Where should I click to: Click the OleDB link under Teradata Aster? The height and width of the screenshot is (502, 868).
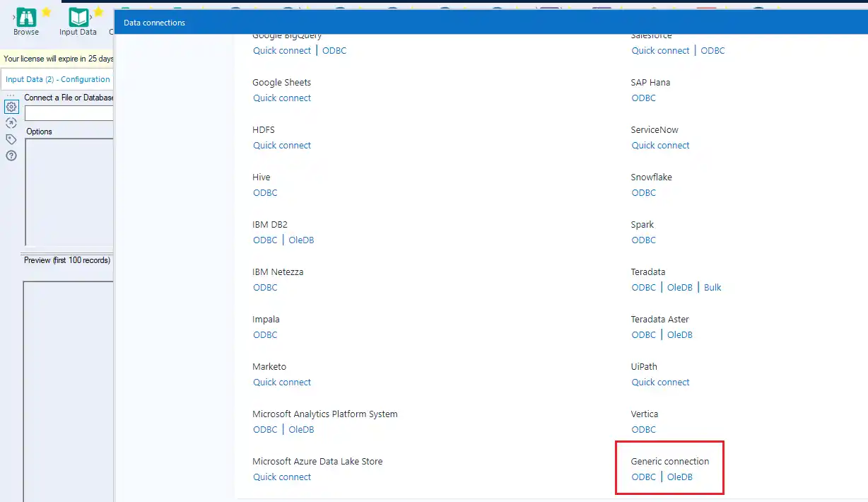[679, 334]
